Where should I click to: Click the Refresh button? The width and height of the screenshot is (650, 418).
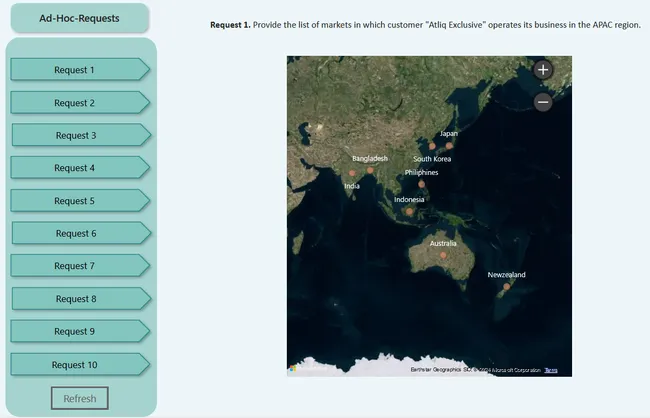pos(80,398)
